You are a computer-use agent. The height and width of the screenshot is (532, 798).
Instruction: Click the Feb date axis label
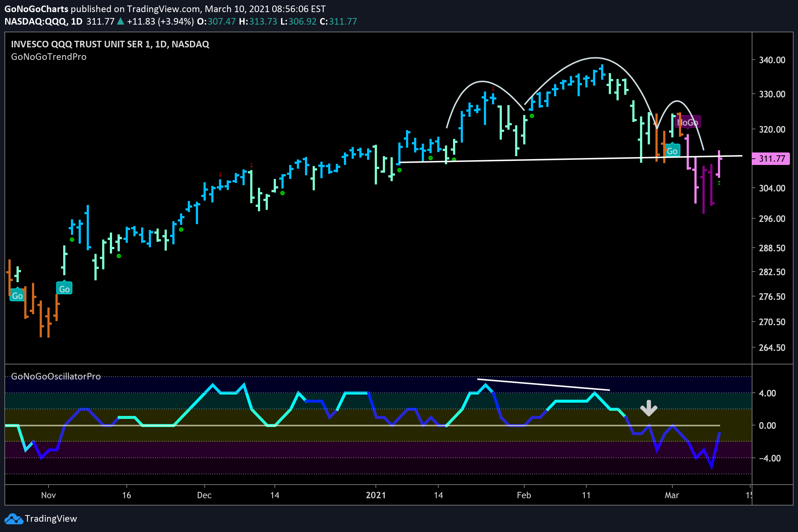point(524,495)
